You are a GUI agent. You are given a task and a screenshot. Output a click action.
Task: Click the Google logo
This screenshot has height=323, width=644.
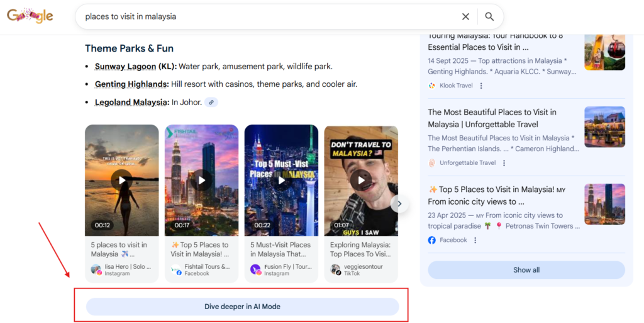30,16
